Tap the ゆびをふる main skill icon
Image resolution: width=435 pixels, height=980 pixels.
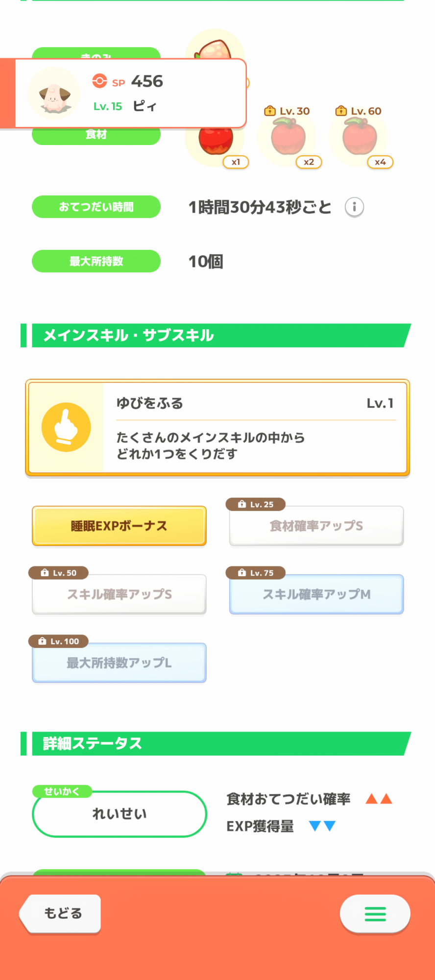coord(66,427)
